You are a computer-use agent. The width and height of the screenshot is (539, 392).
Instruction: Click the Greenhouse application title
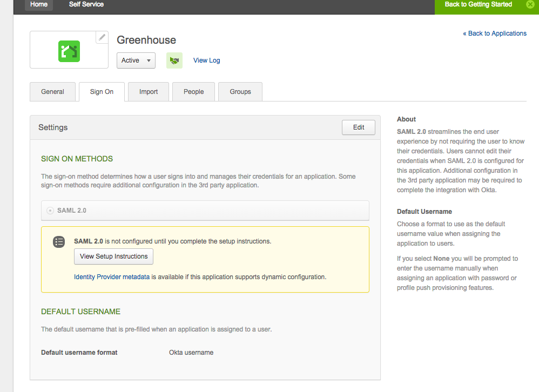click(x=146, y=40)
